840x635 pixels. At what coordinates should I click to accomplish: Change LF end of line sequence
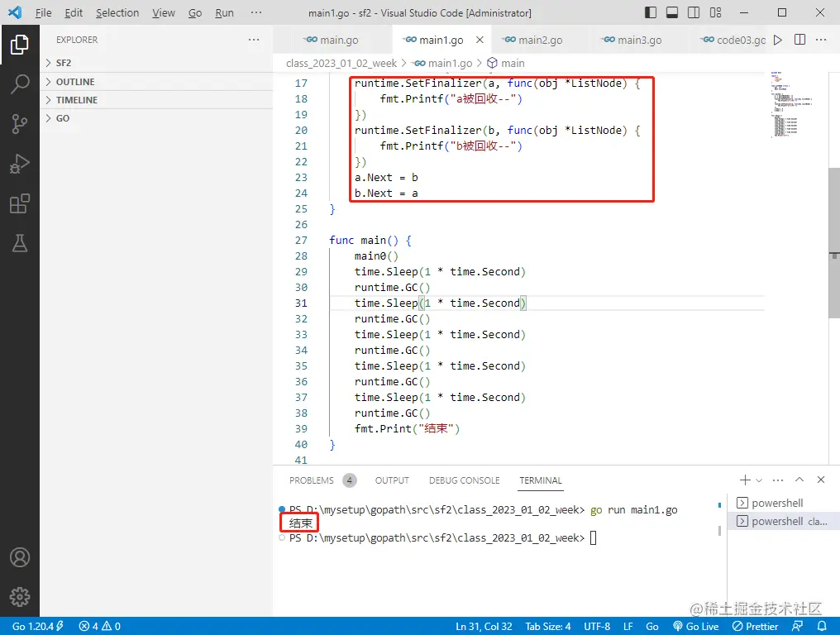pos(628,626)
